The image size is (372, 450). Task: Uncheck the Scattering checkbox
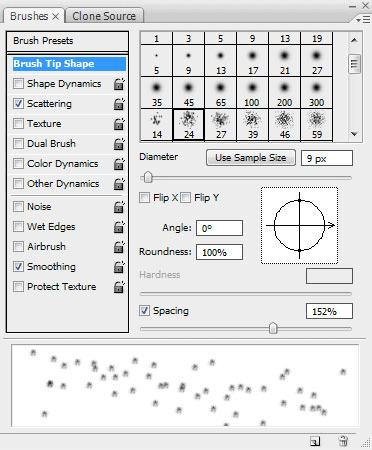tap(18, 103)
